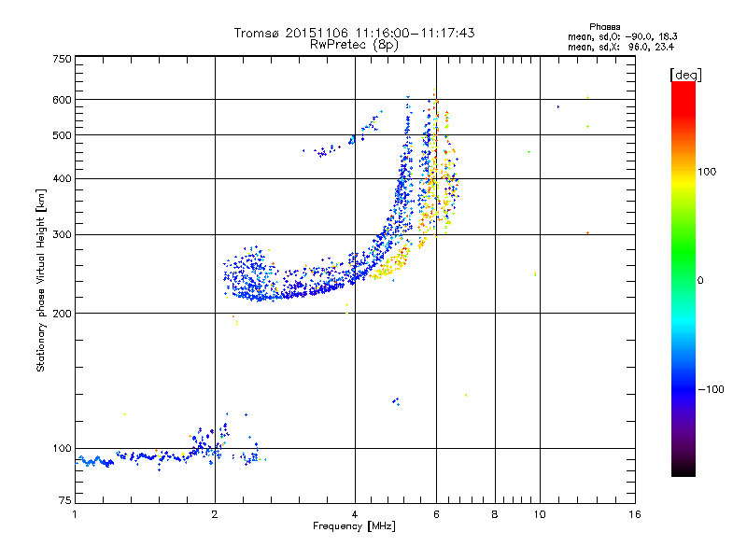Click the y-axis '600' tick label
Screen dimensions: 747x560
pos(62,100)
